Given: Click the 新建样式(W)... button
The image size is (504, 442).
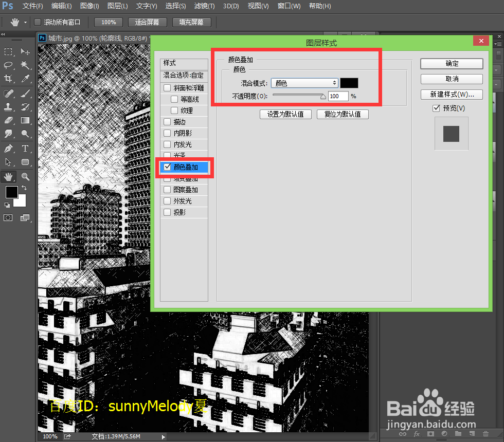Looking at the screenshot, I should (x=452, y=94).
